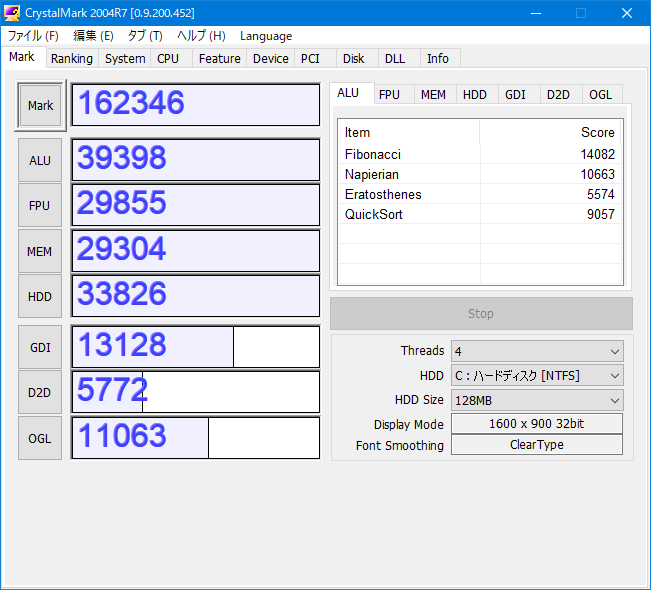Click the D2D benchmark button
Viewport: 651px width, 590px height.
coord(40,392)
